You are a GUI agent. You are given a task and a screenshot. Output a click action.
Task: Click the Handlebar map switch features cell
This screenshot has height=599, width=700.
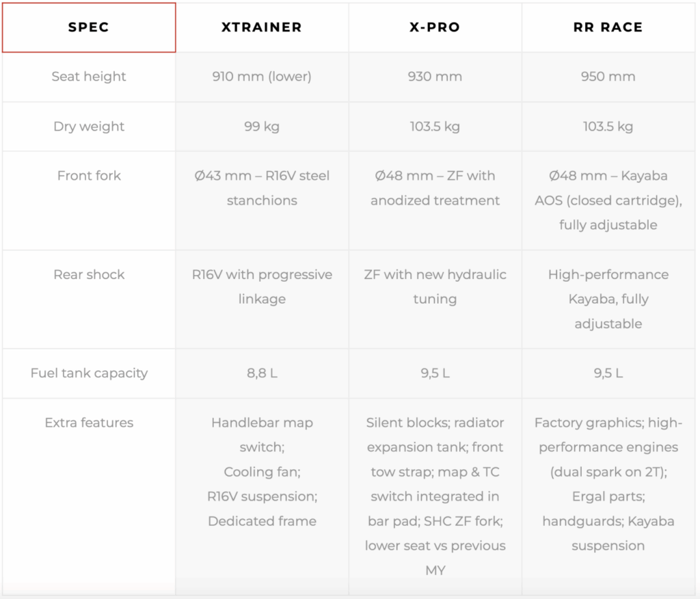tap(262, 496)
